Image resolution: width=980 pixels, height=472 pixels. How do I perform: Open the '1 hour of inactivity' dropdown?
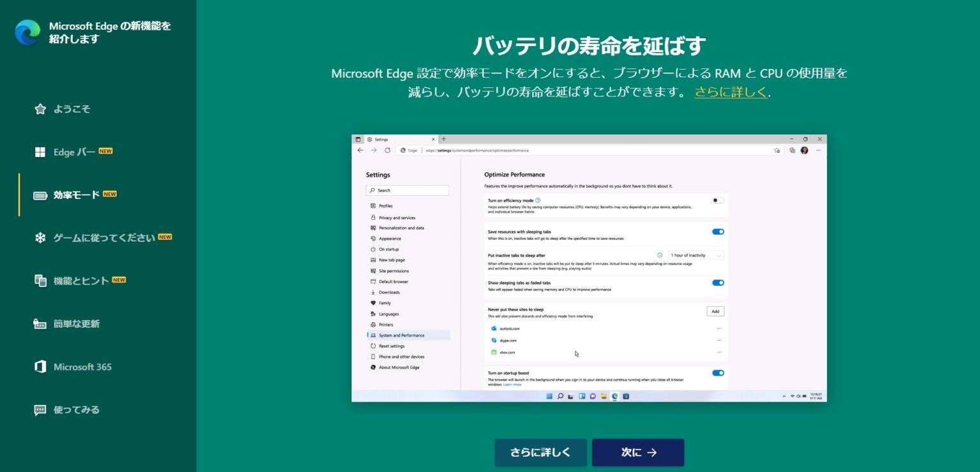695,255
